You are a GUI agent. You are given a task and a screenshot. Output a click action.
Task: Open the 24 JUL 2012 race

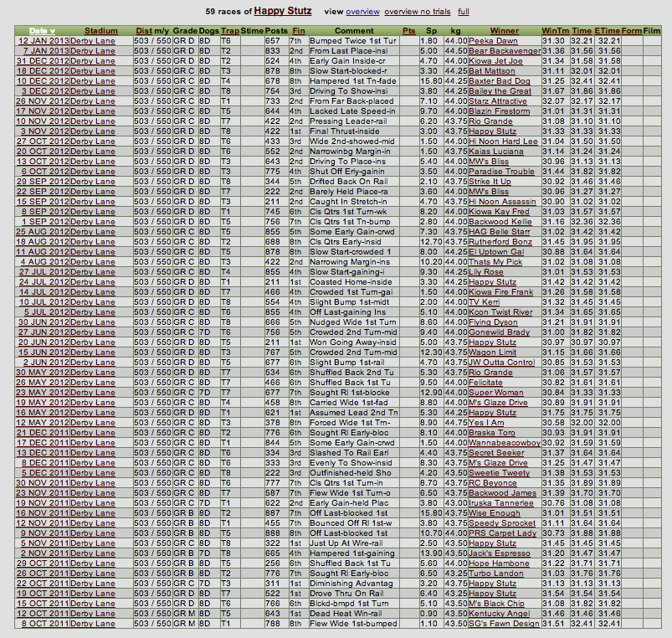coord(44,281)
